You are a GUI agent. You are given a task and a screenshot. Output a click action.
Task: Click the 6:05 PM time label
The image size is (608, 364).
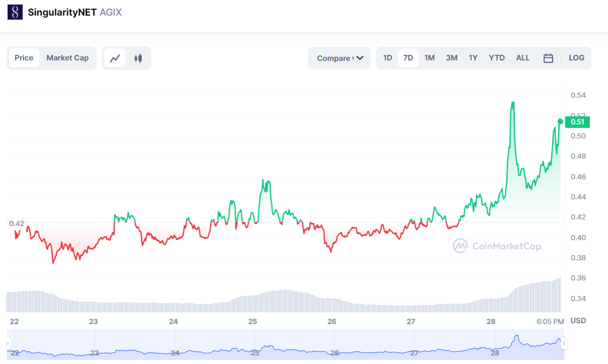click(550, 321)
